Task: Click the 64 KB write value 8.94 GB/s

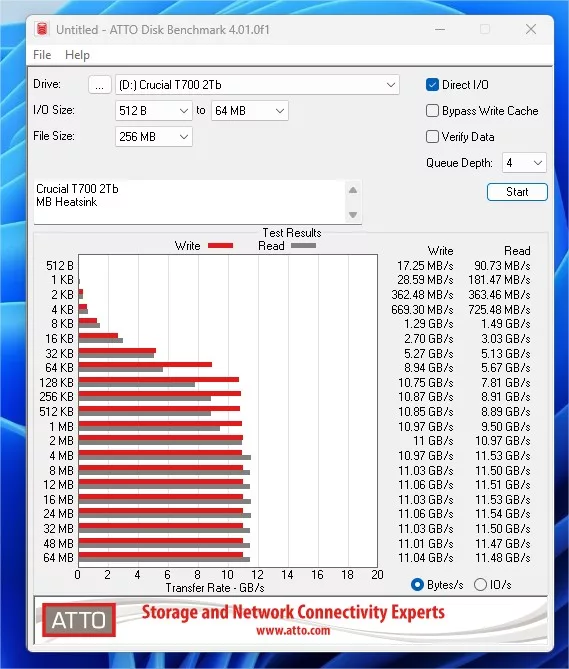Action: pos(429,368)
